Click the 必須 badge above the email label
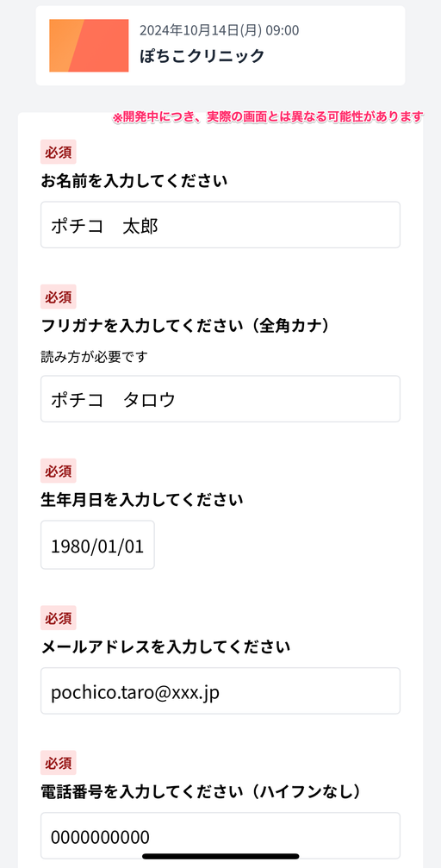The width and height of the screenshot is (441, 868). [x=58, y=618]
